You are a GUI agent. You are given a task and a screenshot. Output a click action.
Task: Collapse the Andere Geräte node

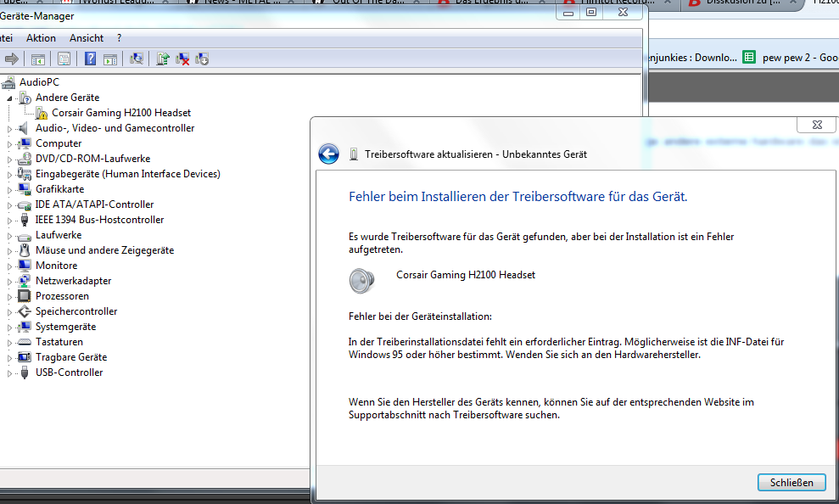point(9,98)
